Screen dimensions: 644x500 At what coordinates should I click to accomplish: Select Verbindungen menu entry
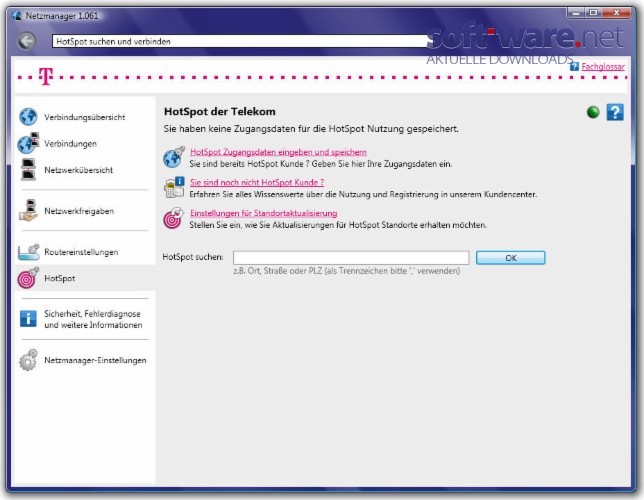tap(71, 143)
